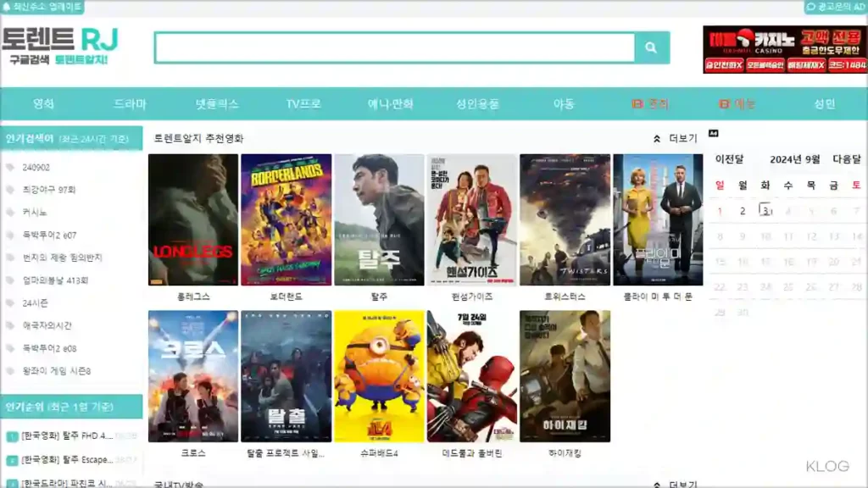Open the 성인 menu tab
This screenshot has height=488, width=868.
point(824,103)
